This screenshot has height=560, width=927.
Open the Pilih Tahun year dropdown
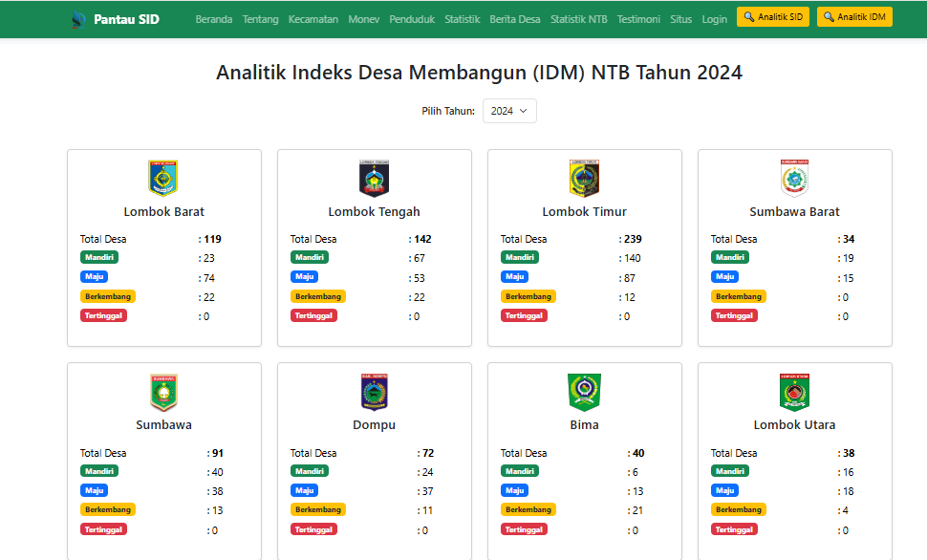(x=509, y=111)
